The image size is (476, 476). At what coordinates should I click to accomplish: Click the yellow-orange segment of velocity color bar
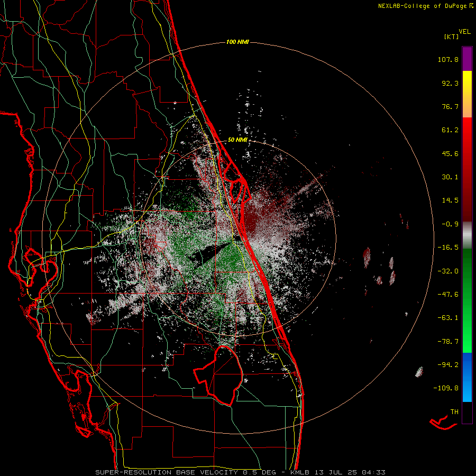point(467,94)
